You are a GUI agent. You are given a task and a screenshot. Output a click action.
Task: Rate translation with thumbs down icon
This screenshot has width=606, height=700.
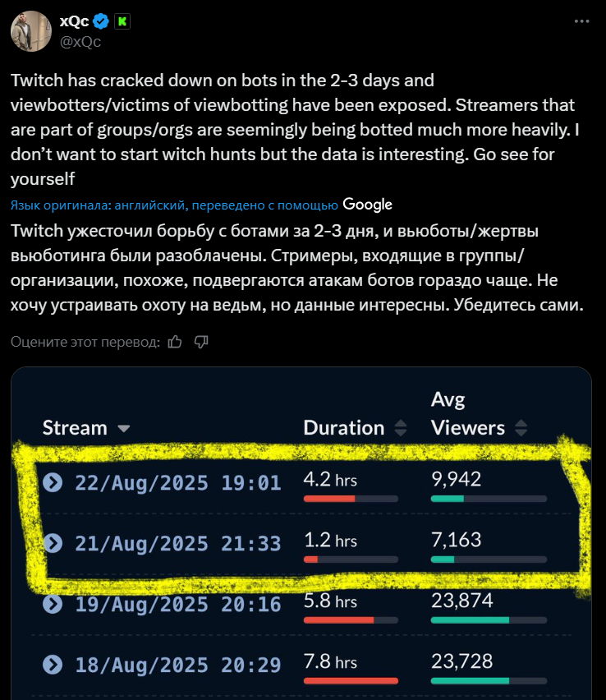[x=201, y=342]
